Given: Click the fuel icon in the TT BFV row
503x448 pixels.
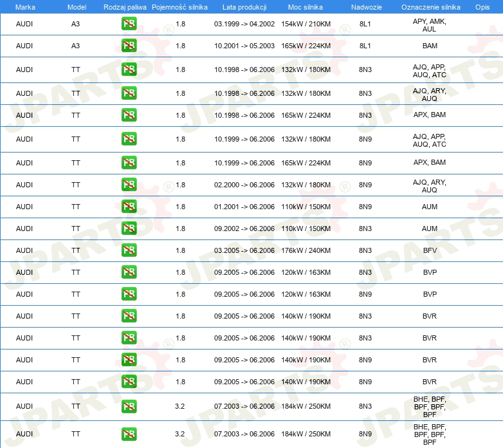Looking at the screenshot, I should click(129, 250).
